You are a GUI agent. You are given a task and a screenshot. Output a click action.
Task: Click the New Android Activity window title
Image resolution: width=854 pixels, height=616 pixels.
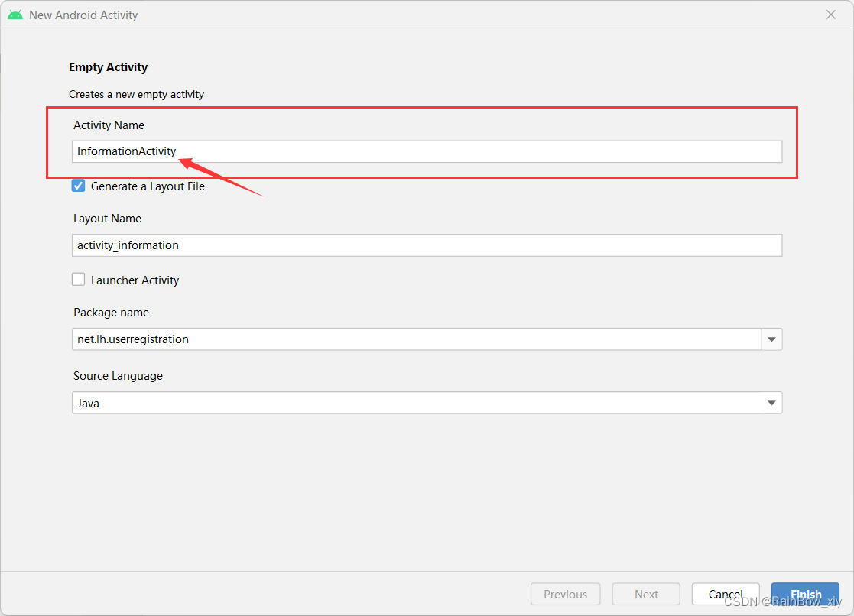(x=83, y=15)
